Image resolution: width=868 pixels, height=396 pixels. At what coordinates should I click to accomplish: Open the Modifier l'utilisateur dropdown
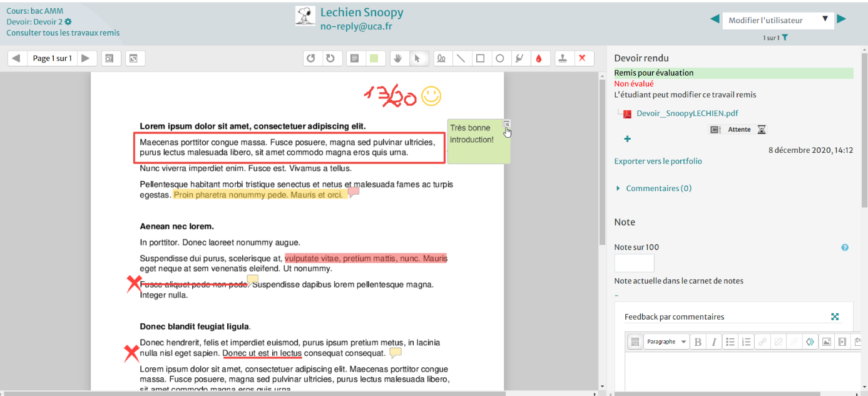[778, 20]
